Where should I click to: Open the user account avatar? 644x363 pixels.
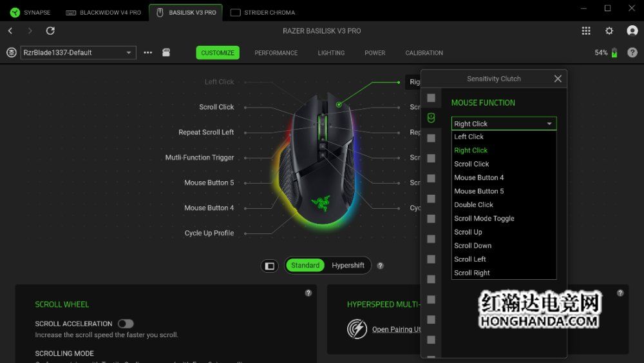[632, 31]
